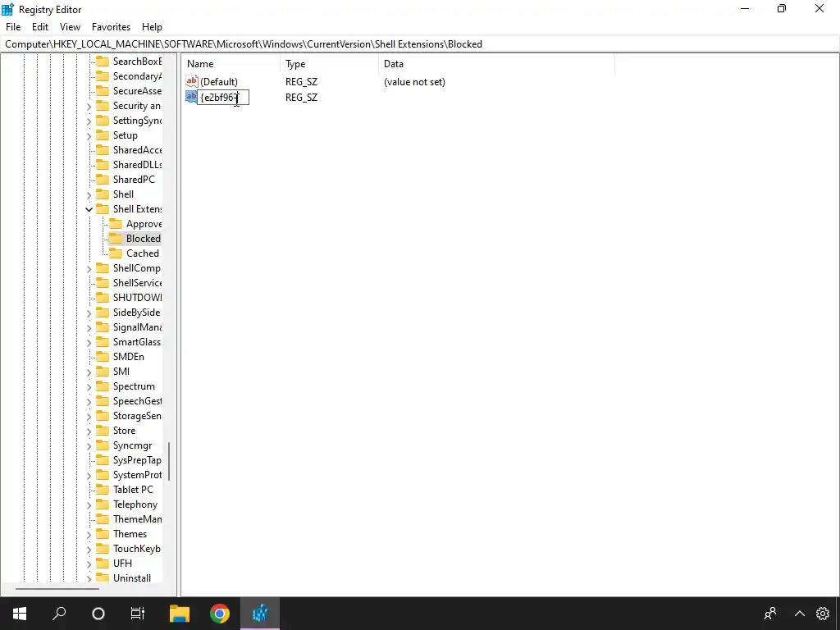The width and height of the screenshot is (840, 630).
Task: Expand the SideBySide key
Action: tap(89, 313)
